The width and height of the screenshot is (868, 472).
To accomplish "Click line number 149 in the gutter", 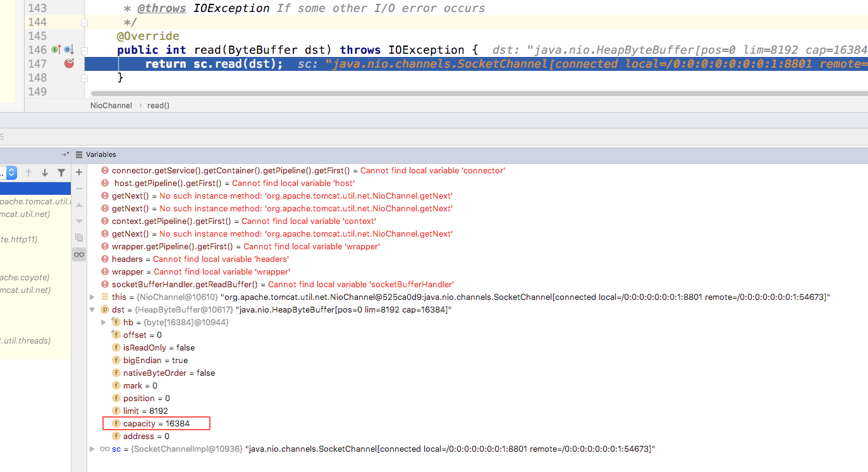I will 38,92.
